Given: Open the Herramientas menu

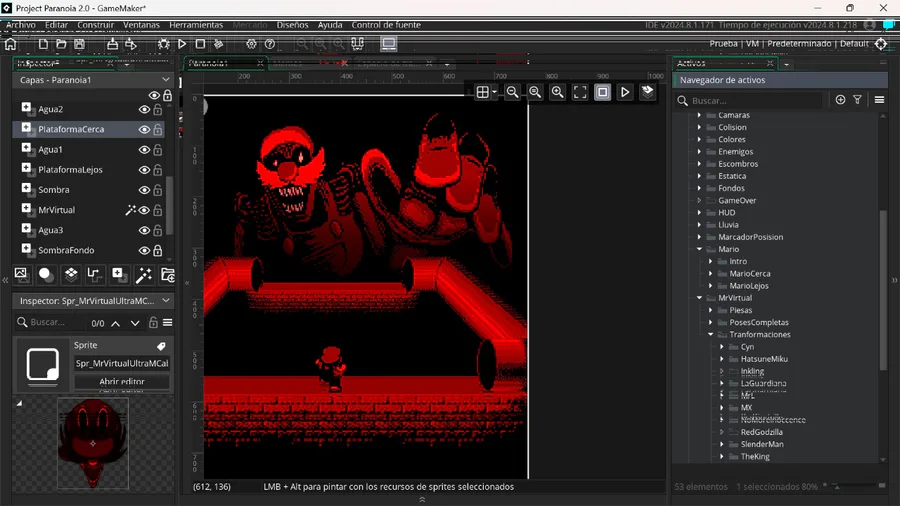Looking at the screenshot, I should [196, 25].
